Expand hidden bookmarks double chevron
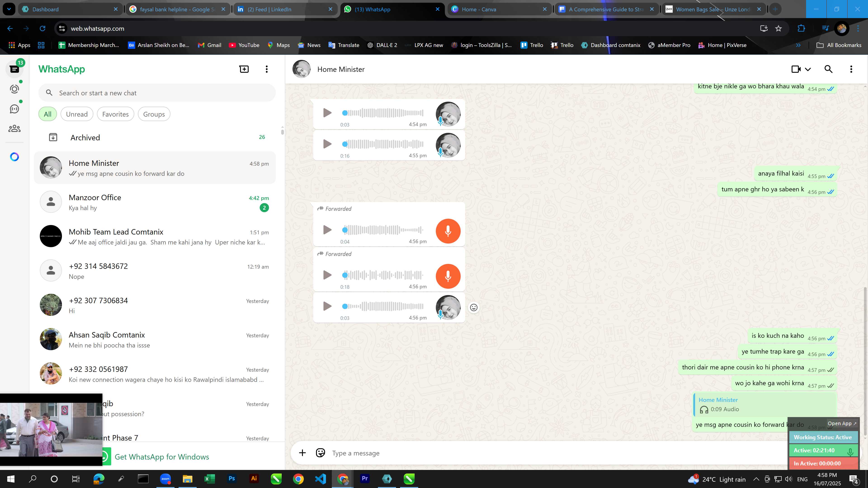The image size is (868, 488). pos(798,45)
